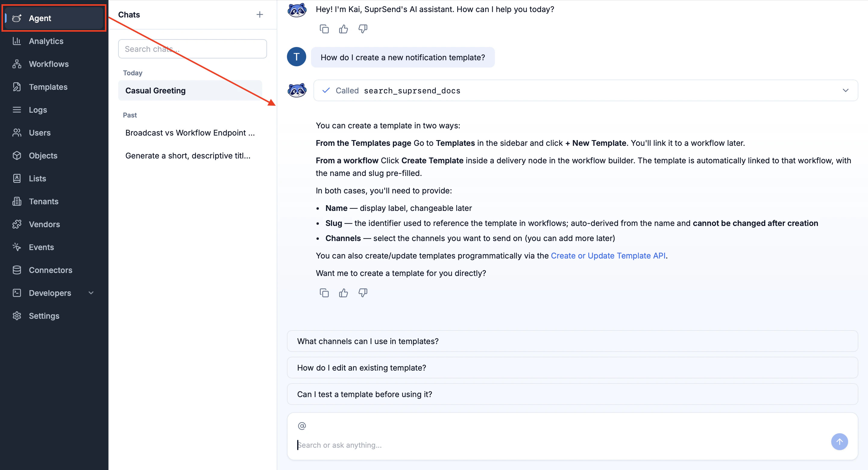Click the user message 'How do I create a new notification template?'
The width and height of the screenshot is (868, 470).
coord(403,57)
